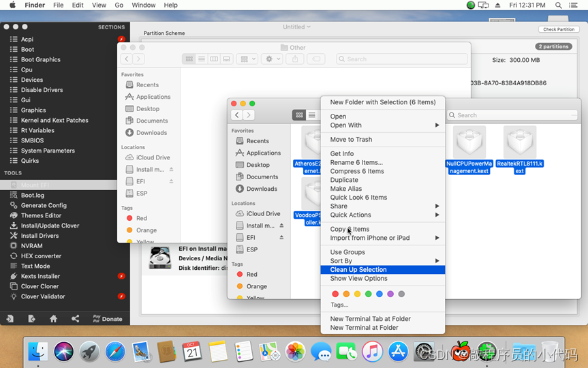This screenshot has height=368, width=588.
Task: Click the Donate button
Action: 108,319
